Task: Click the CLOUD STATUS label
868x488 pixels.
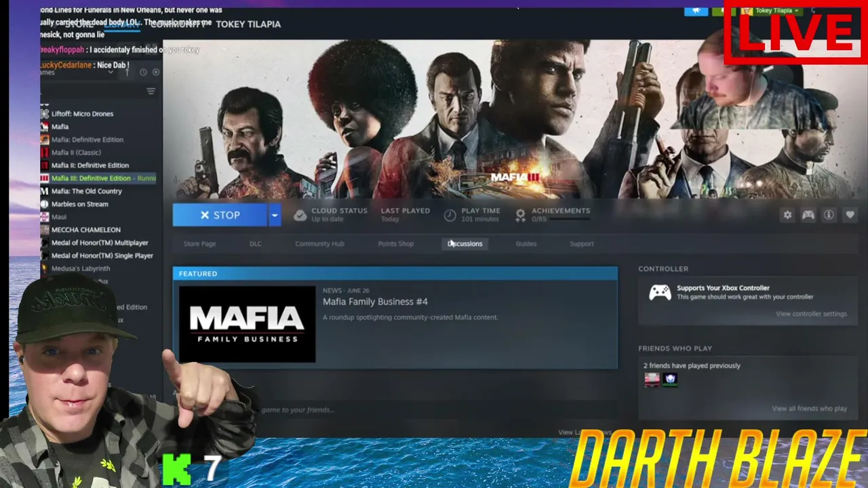Action: (x=339, y=211)
